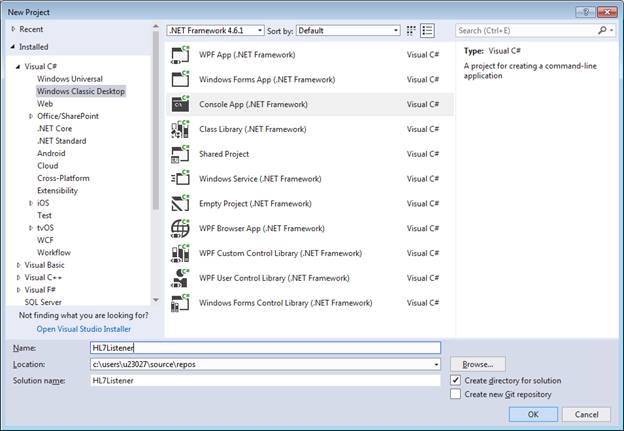Viewport: 624px width, 431px height.
Task: Expand the iOS node
Action: 31,203
